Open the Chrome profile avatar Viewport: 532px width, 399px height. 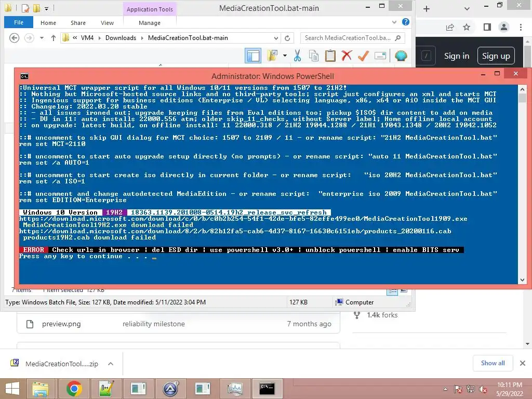[x=504, y=27]
